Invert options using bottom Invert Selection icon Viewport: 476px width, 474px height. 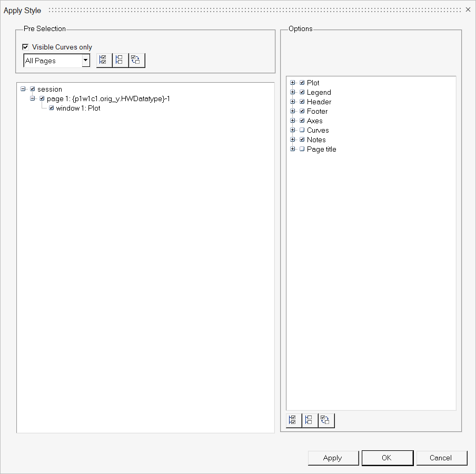[x=326, y=420]
